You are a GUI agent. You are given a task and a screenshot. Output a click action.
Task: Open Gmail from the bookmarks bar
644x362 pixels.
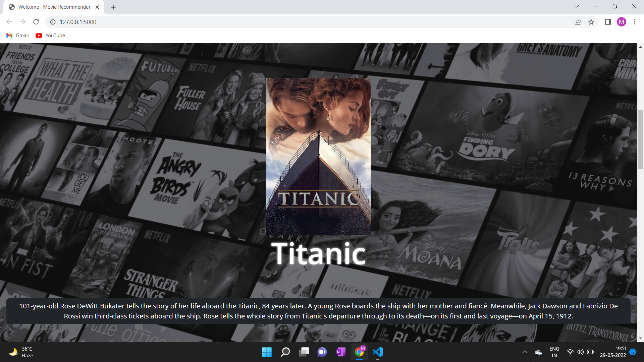click(17, 35)
